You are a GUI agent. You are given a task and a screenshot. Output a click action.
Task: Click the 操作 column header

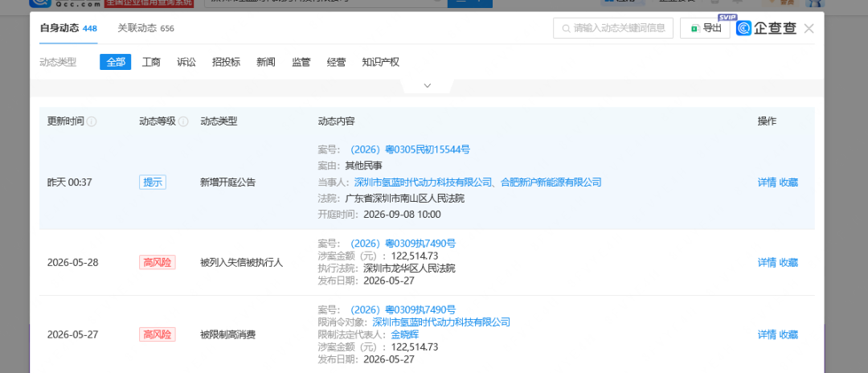(767, 121)
